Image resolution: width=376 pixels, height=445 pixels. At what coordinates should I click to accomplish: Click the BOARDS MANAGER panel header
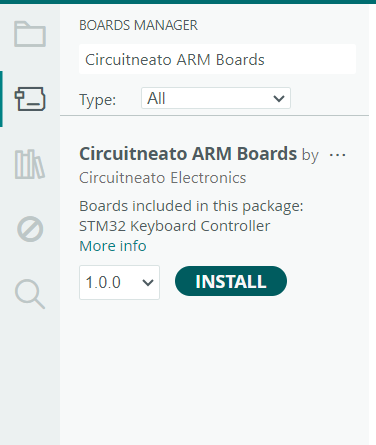point(138,25)
